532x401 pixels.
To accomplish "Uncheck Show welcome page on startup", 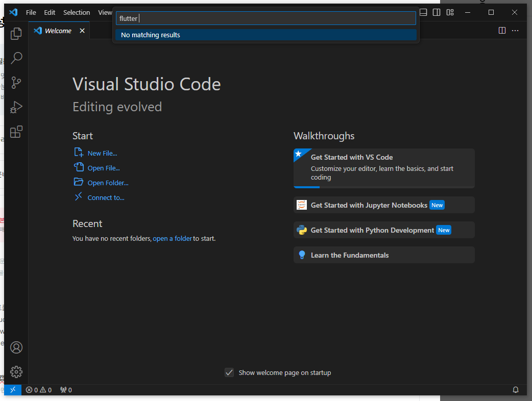I will (229, 372).
